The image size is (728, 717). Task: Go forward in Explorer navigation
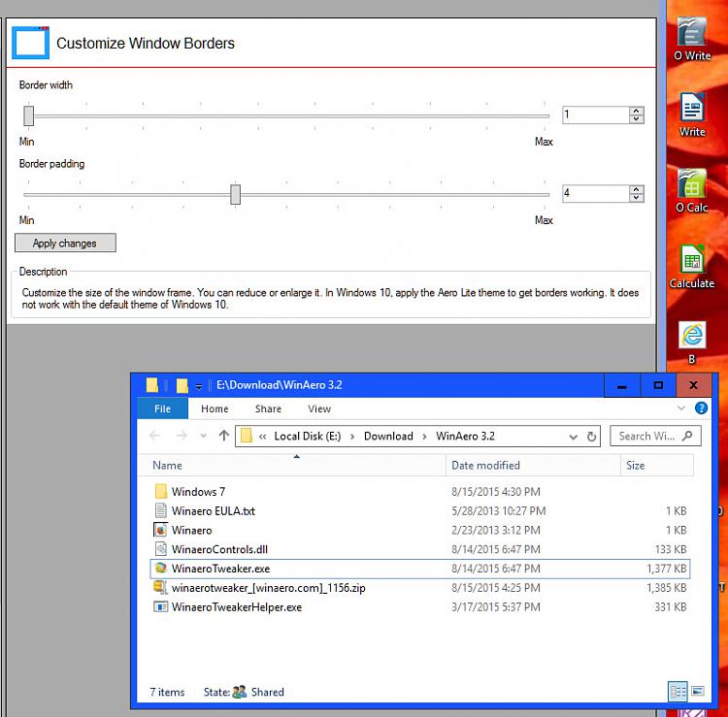pyautogui.click(x=182, y=436)
